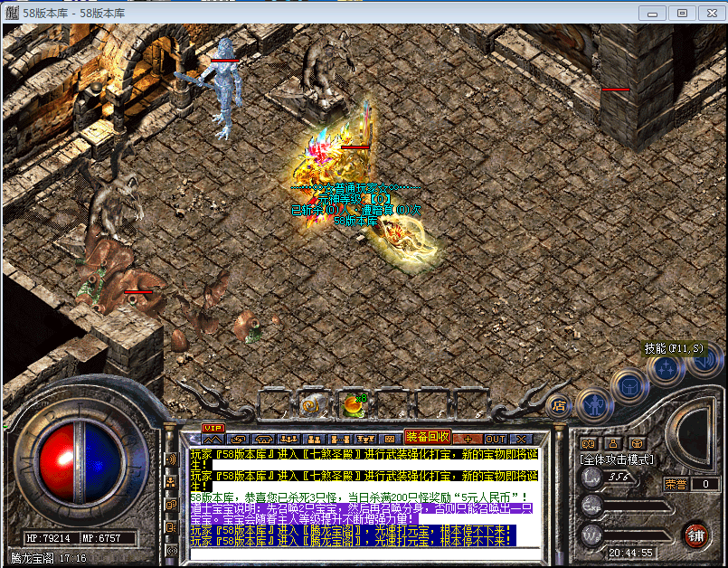
Task: Open the two-person friends toolbar icon
Action: point(314,439)
